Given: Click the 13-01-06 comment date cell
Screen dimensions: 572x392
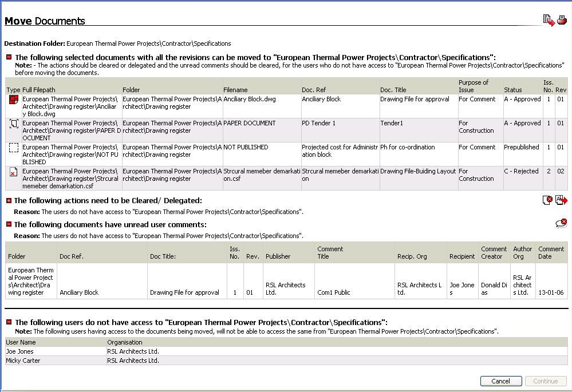Looking at the screenshot, I should tap(551, 281).
